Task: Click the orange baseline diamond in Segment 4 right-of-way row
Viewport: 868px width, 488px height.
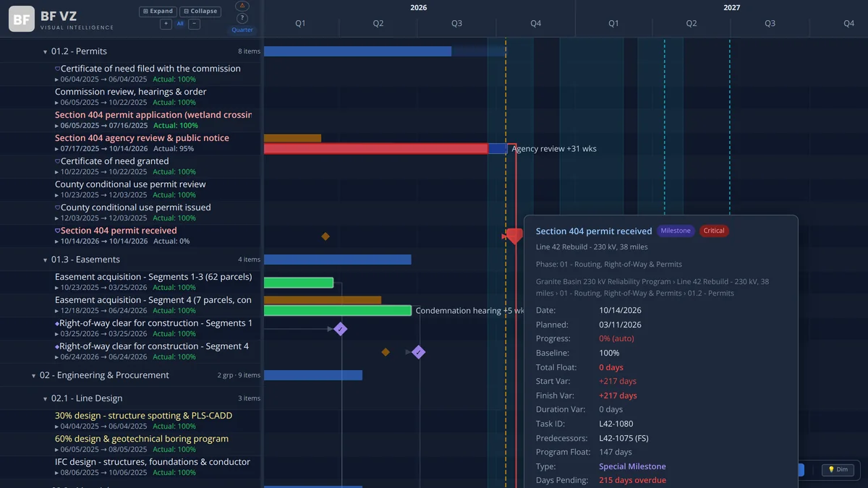Action: [386, 352]
